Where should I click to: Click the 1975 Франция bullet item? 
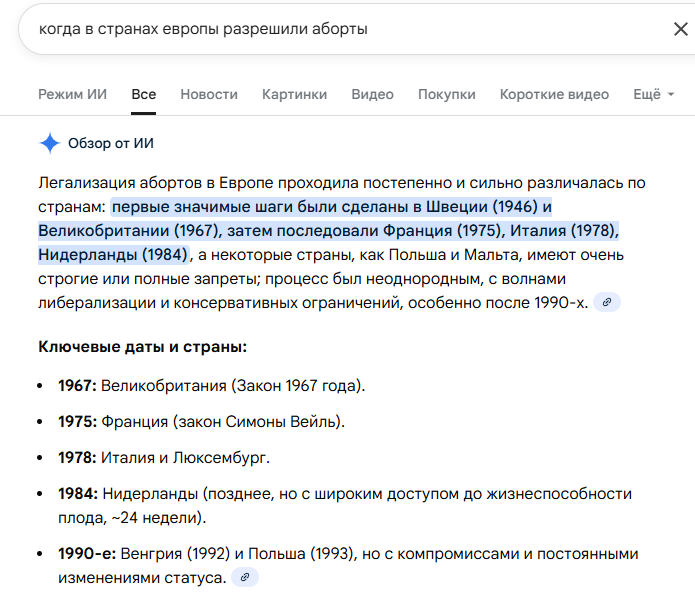(x=201, y=421)
